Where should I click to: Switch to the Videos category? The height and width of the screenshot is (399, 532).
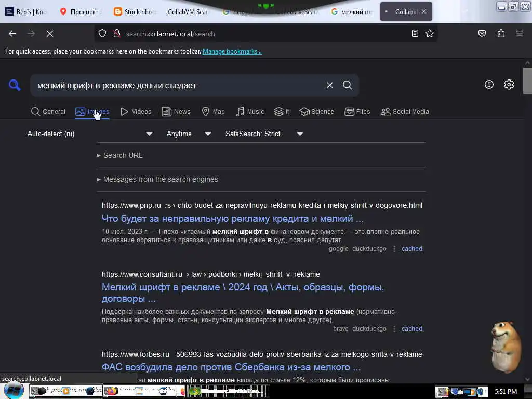pyautogui.click(x=136, y=112)
